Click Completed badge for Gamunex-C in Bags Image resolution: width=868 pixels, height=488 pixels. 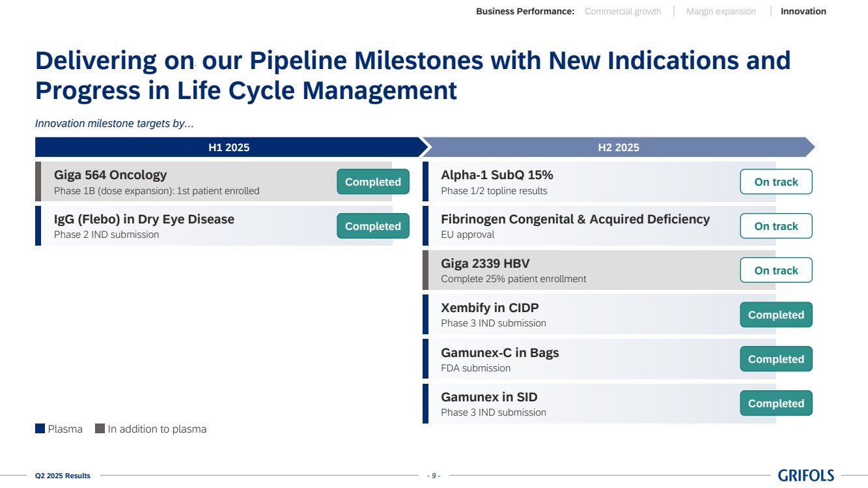click(x=776, y=359)
